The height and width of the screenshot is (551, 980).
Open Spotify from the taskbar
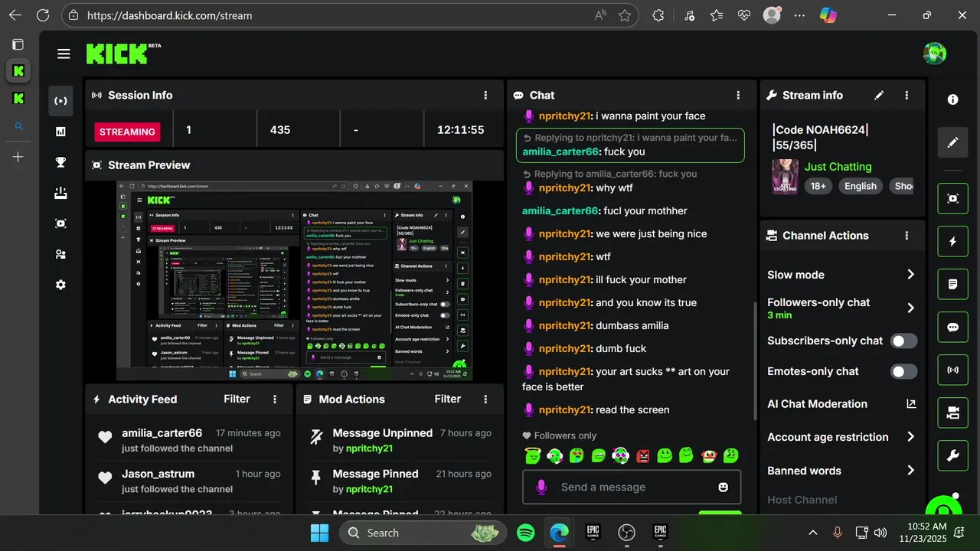coord(526,533)
